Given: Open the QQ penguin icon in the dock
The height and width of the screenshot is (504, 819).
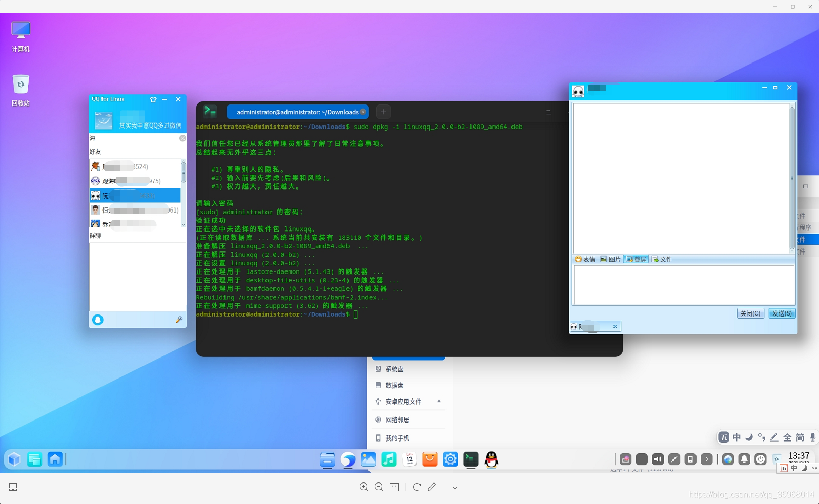Looking at the screenshot, I should pos(492,459).
